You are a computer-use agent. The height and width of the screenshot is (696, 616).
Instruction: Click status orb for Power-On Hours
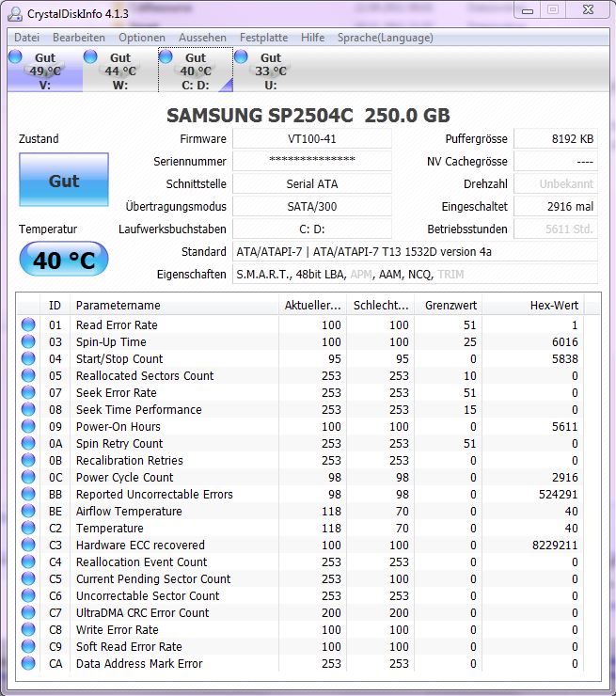[28, 426]
